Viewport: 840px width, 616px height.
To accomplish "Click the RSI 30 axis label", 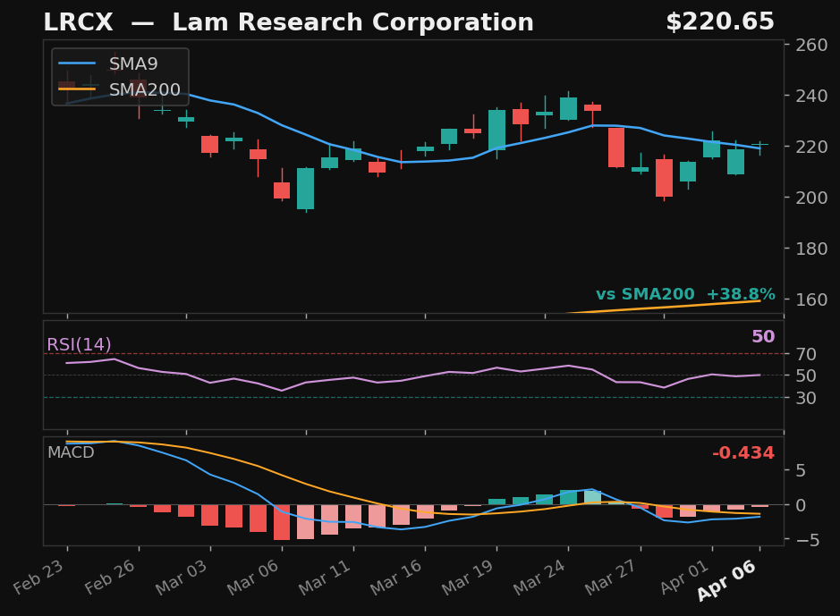I will pyautogui.click(x=806, y=398).
